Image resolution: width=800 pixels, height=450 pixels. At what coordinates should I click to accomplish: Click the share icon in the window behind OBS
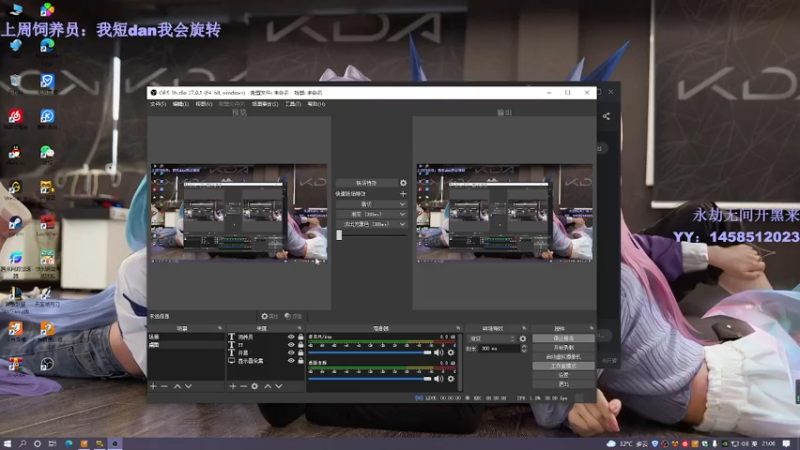click(x=606, y=116)
